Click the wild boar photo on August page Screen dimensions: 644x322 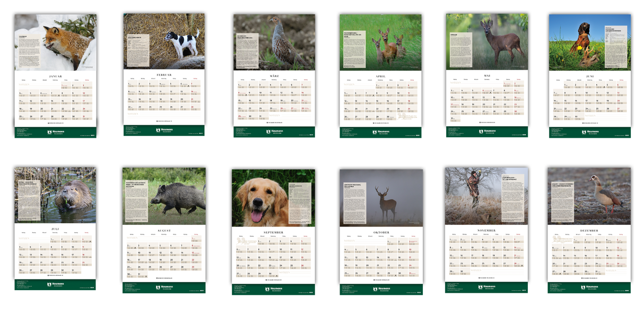[x=164, y=196]
